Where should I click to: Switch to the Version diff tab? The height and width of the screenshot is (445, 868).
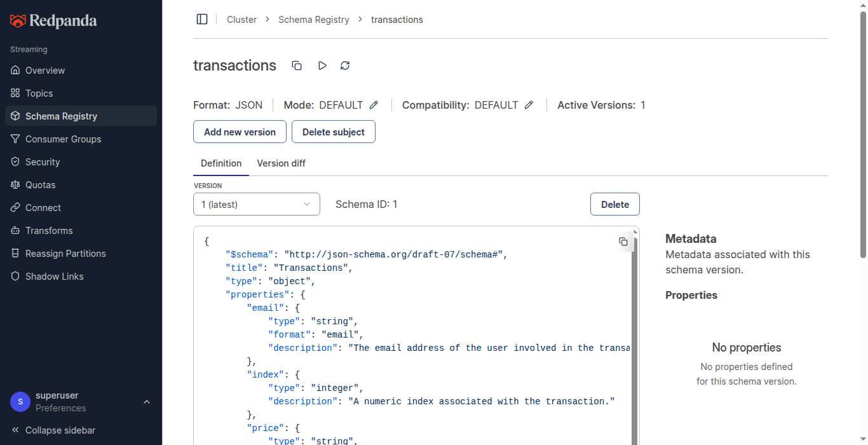[281, 163]
